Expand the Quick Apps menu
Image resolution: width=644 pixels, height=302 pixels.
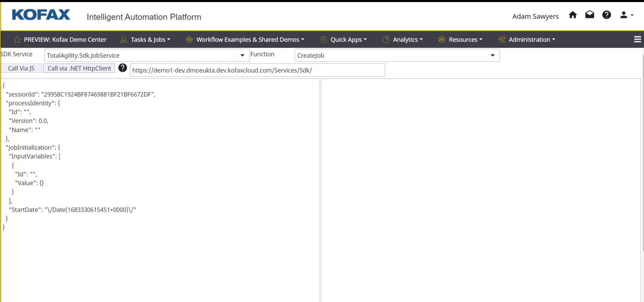tap(344, 40)
